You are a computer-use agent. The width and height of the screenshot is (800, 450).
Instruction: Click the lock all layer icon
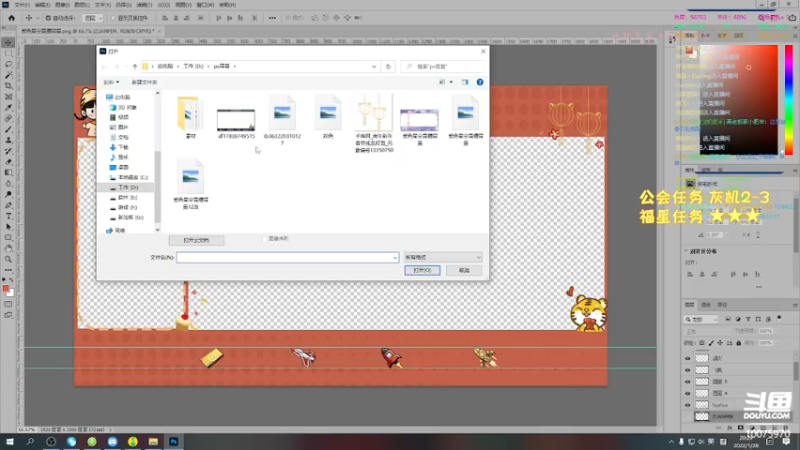pos(738,343)
